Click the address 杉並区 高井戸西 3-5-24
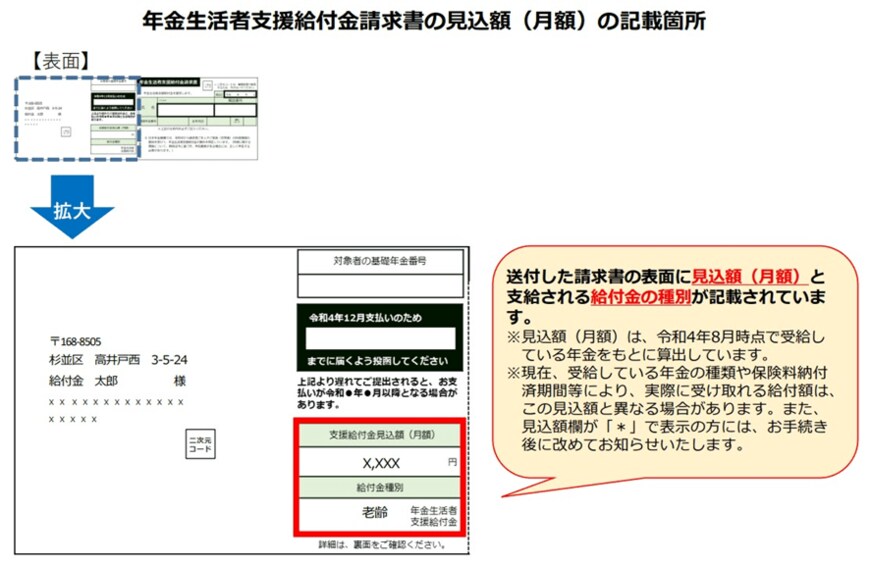 pyautogui.click(x=118, y=360)
